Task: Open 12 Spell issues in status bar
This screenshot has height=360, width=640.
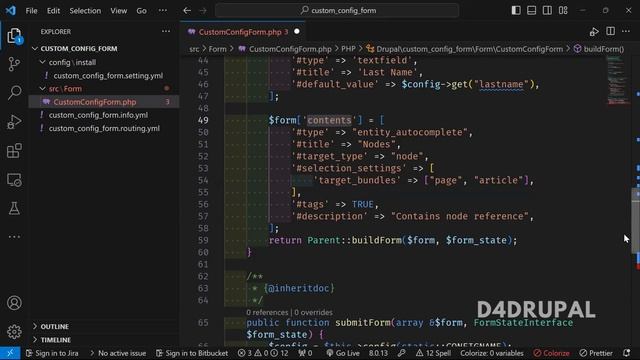Action: click(433, 353)
